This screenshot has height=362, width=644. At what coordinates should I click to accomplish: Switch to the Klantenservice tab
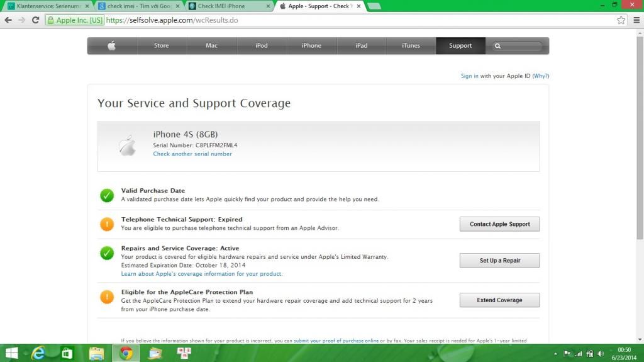47,6
